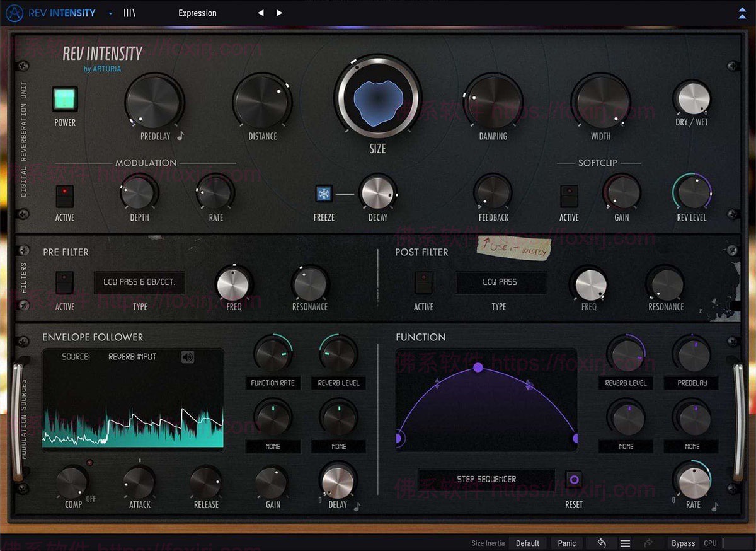Toggle the Power button
The height and width of the screenshot is (551, 756).
[x=64, y=100]
